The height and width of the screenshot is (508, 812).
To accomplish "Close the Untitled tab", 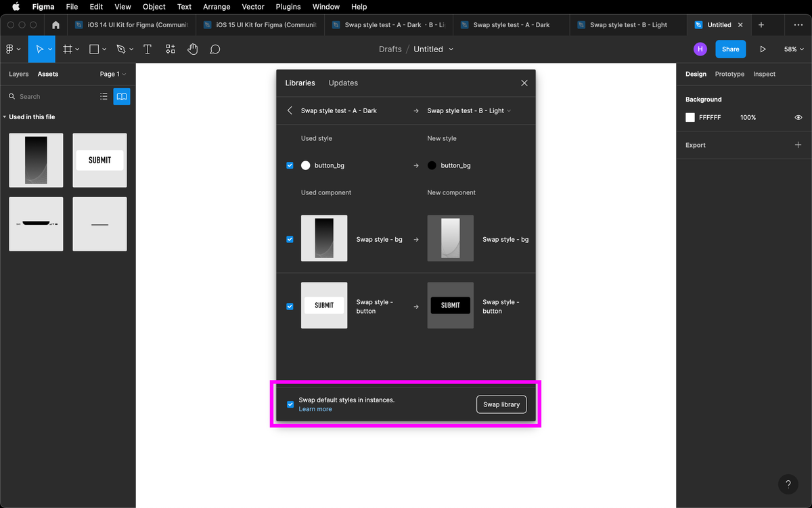I will click(740, 25).
